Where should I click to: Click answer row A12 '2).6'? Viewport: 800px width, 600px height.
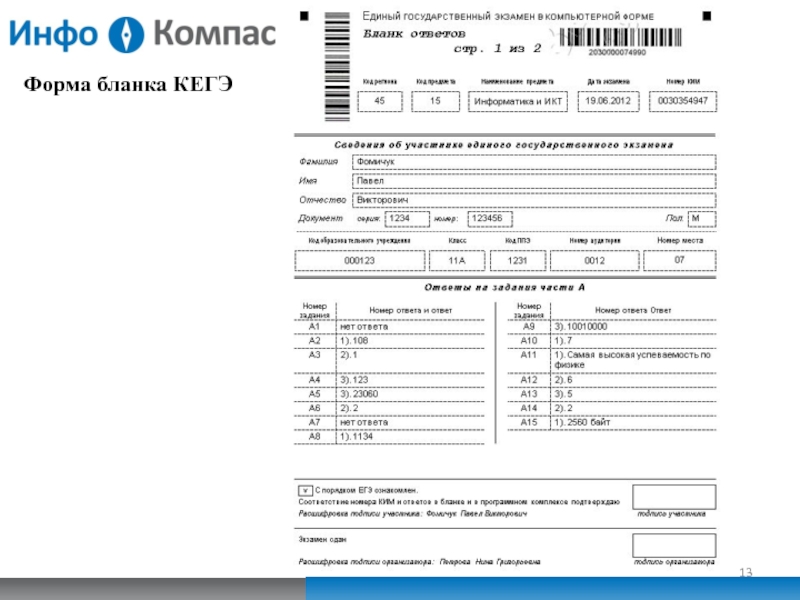tap(612, 380)
